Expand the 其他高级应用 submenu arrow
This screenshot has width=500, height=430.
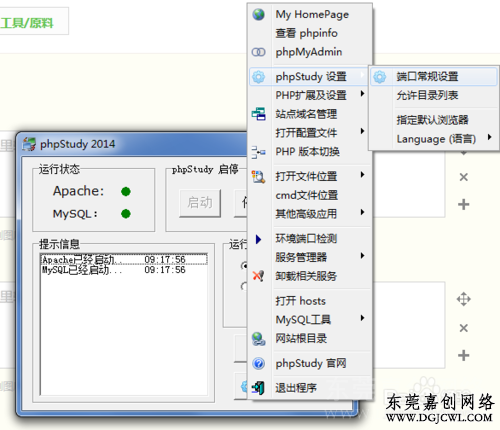[x=362, y=212]
